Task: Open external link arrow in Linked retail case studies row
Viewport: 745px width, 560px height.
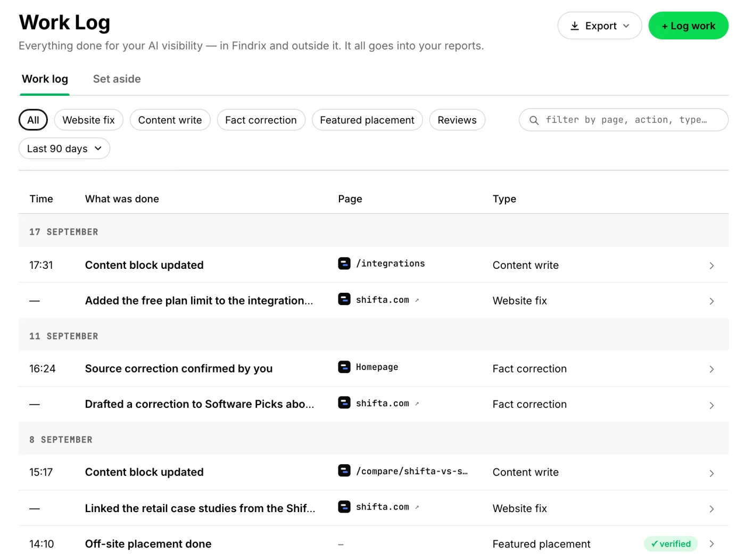Action: pyautogui.click(x=417, y=507)
